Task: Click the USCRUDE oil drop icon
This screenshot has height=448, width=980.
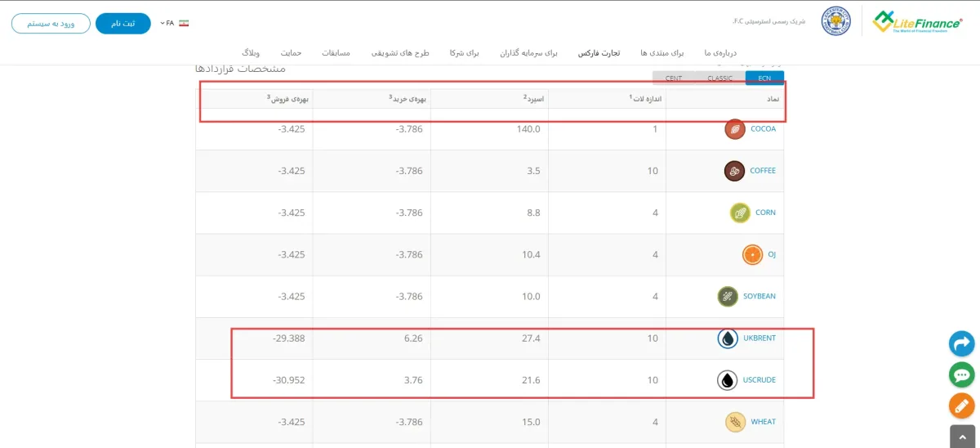Action: pyautogui.click(x=728, y=380)
